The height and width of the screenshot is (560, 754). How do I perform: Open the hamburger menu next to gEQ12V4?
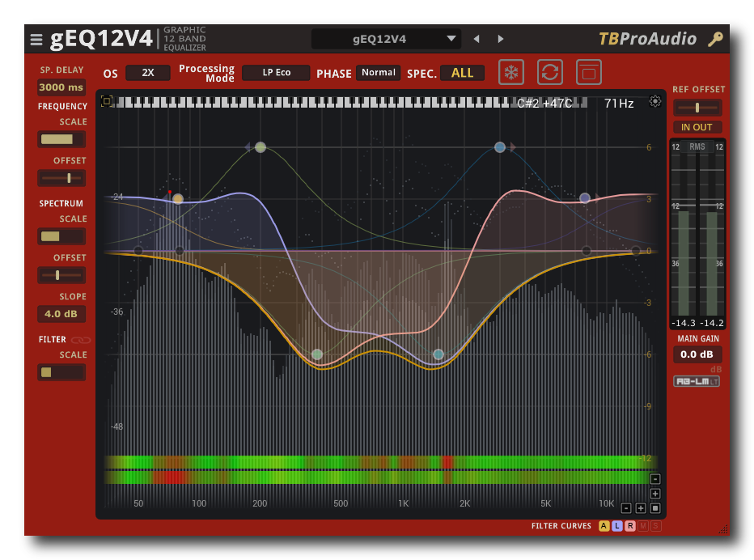click(x=36, y=39)
